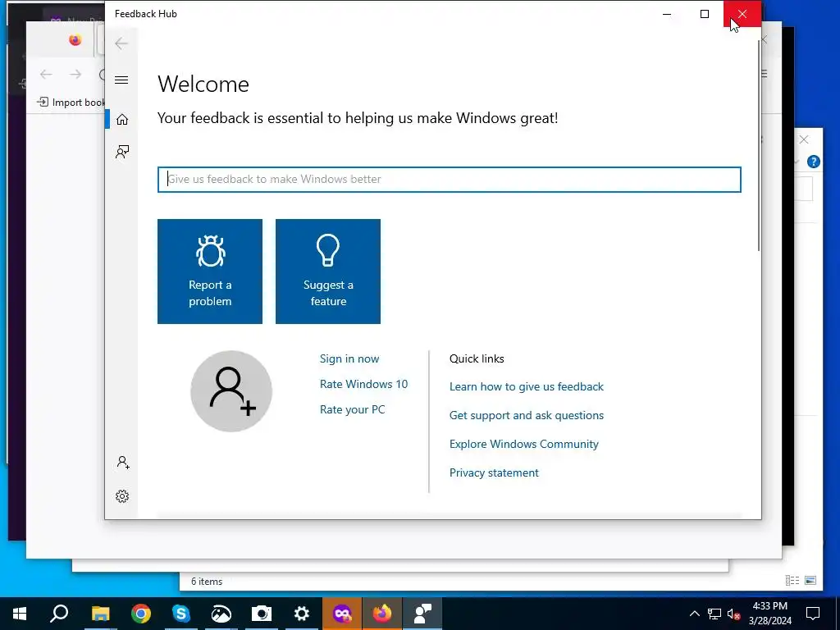Focus the feedback search input field
This screenshot has height=630, width=840.
click(x=449, y=180)
